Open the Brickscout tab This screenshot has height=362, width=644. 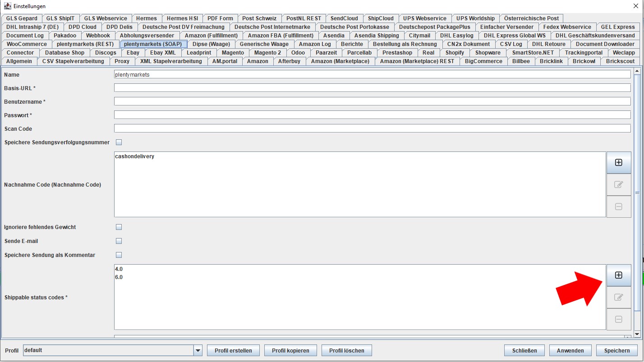pos(620,61)
